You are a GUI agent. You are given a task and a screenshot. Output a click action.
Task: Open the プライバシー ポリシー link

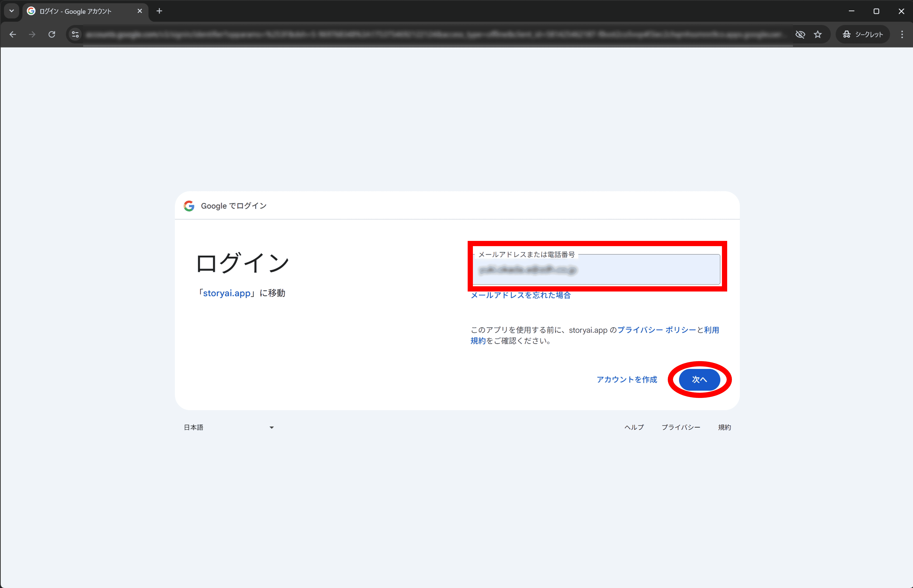point(657,330)
